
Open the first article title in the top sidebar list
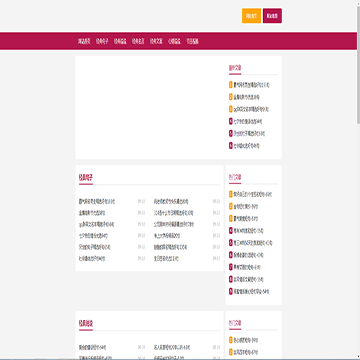pos(252,85)
